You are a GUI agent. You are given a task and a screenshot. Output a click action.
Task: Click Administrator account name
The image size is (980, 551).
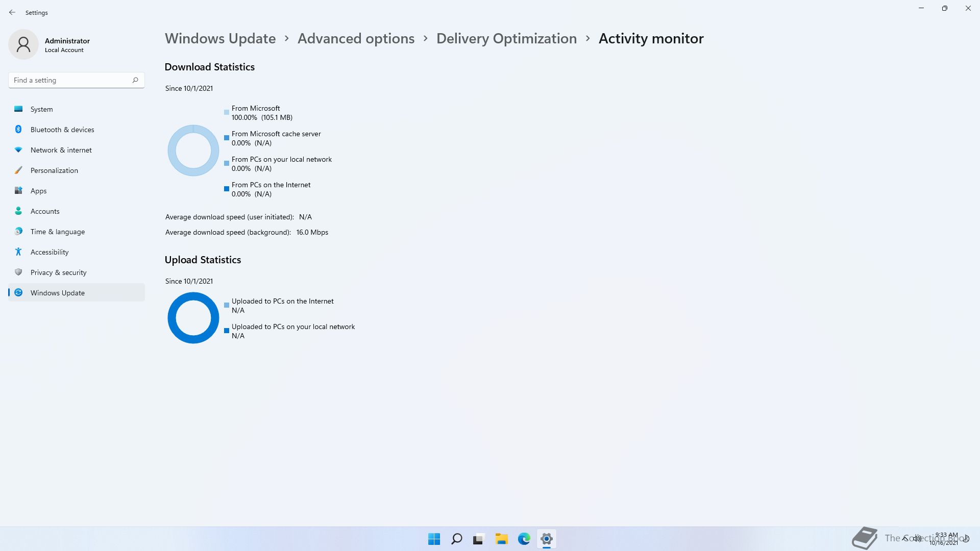click(x=67, y=41)
